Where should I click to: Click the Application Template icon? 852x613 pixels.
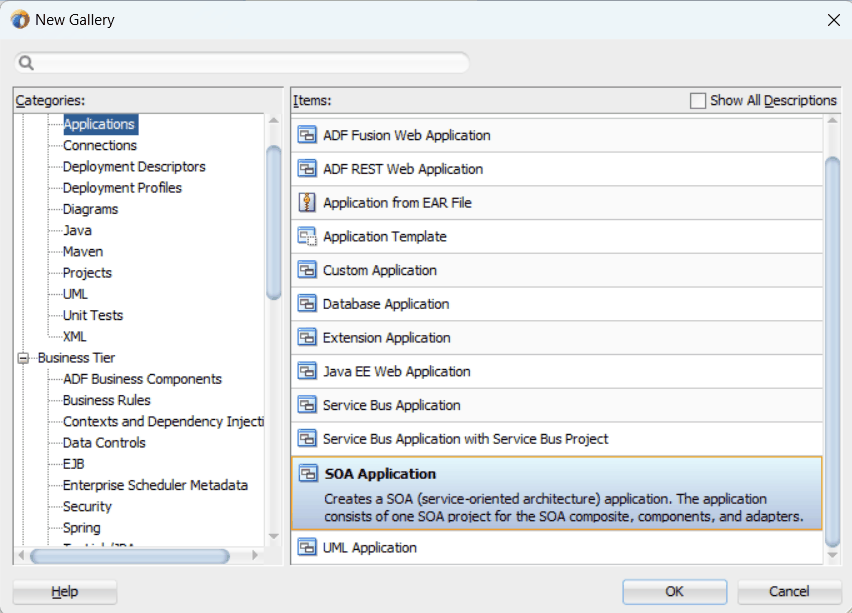pyautogui.click(x=307, y=236)
